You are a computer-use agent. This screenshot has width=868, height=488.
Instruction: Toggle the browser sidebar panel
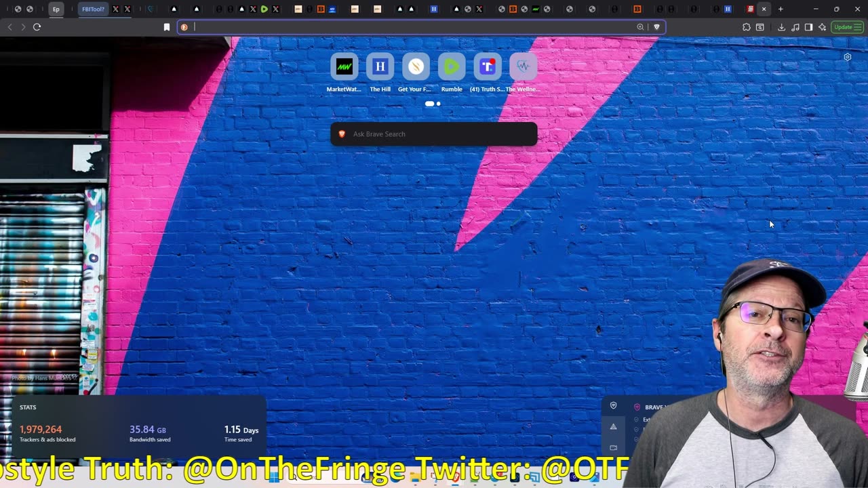coord(808,27)
